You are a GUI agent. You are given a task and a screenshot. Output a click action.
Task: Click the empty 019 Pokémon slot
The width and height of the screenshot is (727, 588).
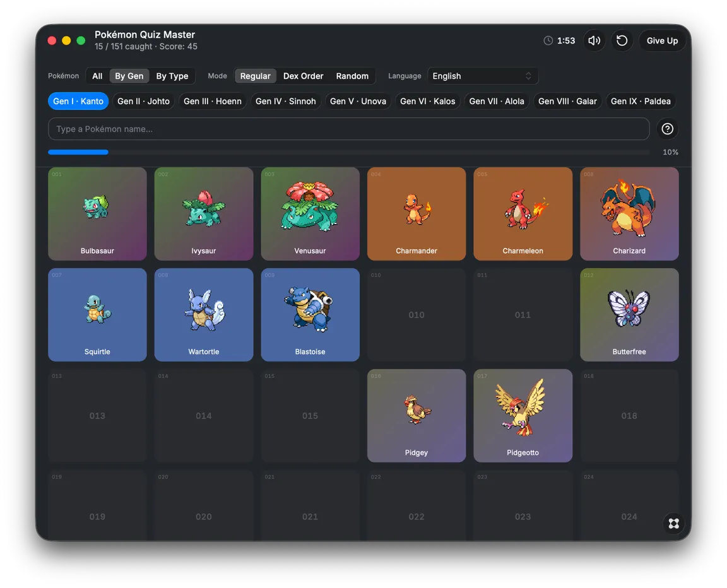(x=97, y=505)
